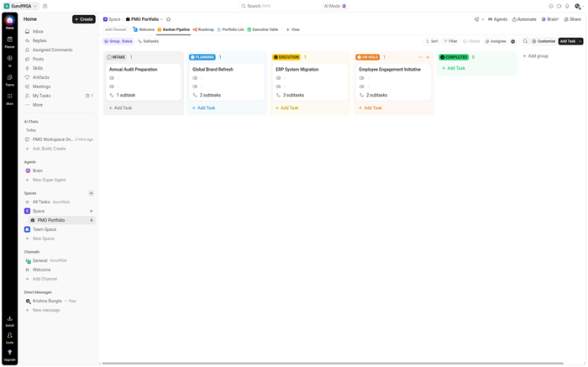
Task: Open the Group: Status dropdown
Action: 118,41
